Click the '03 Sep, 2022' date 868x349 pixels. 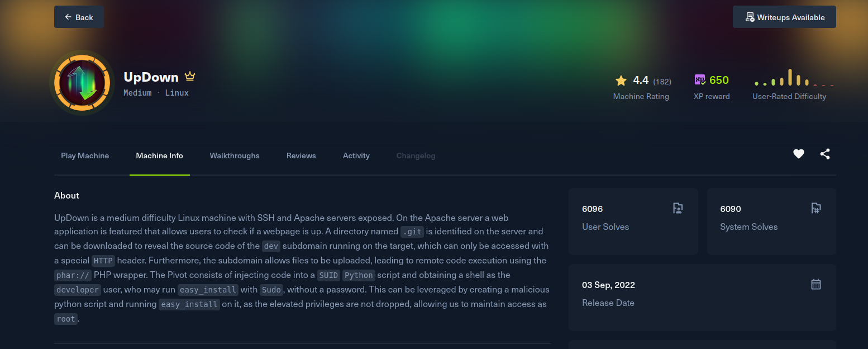point(609,285)
